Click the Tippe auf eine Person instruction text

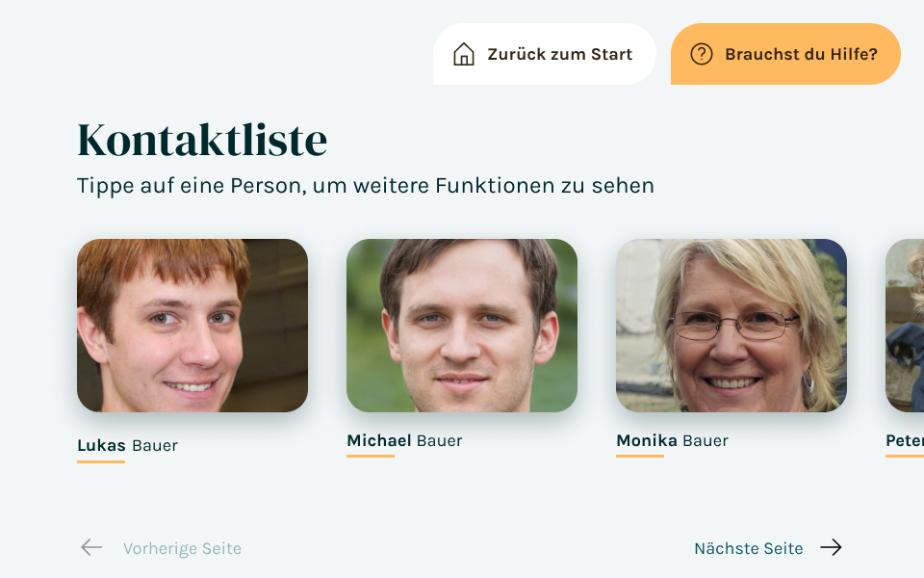coord(366,186)
